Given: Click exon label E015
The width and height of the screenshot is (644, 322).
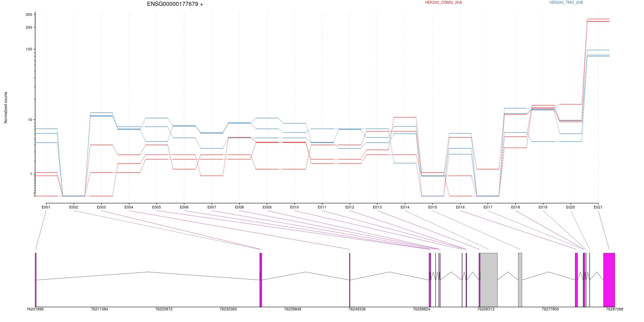Looking at the screenshot, I should click(433, 207).
